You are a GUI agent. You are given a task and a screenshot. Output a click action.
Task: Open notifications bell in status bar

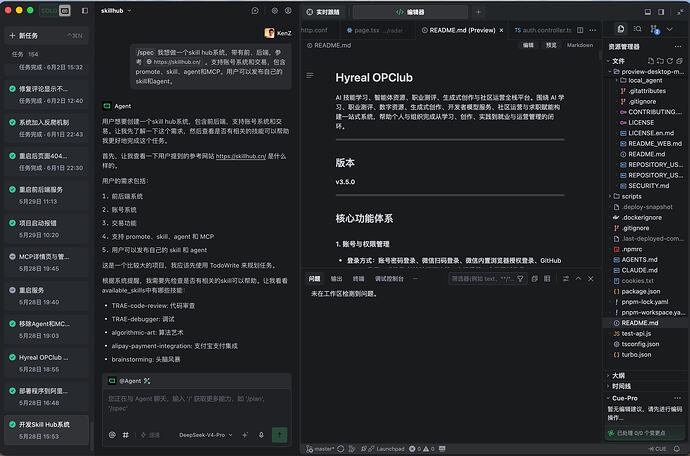click(677, 449)
